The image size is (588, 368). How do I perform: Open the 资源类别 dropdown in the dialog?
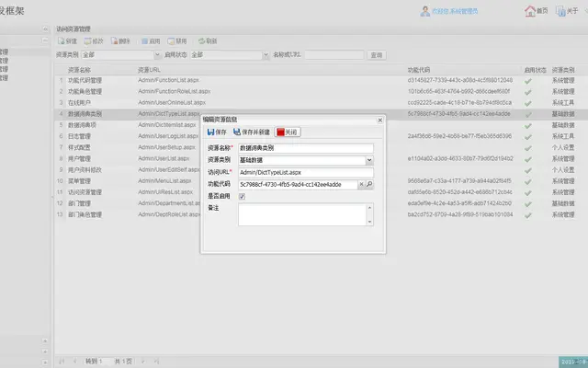pos(369,160)
